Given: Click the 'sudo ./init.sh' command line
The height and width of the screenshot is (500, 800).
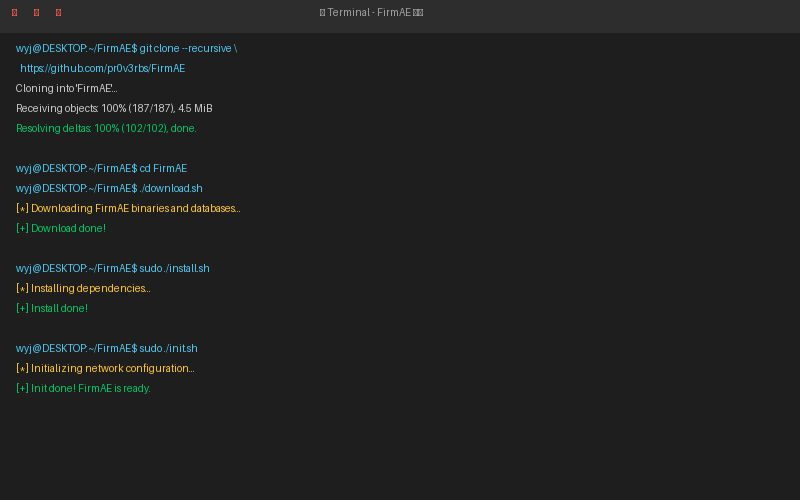Looking at the screenshot, I should (107, 348).
